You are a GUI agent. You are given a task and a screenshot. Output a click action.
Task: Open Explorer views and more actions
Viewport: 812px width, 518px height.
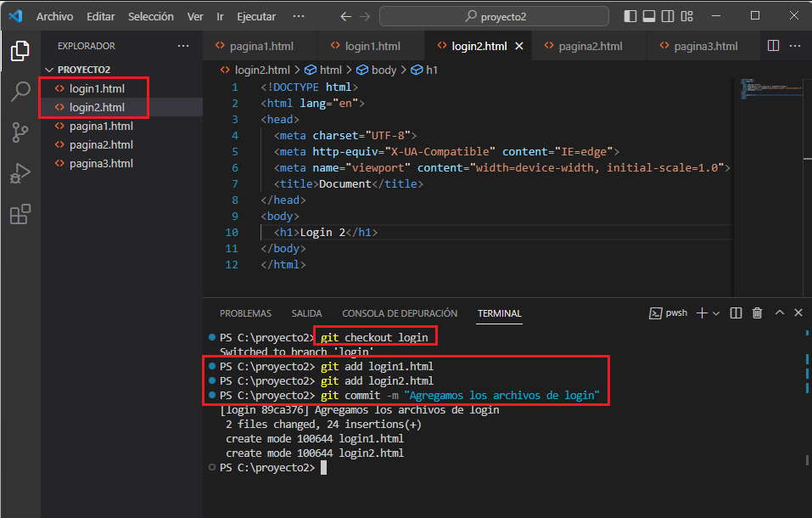(x=183, y=46)
